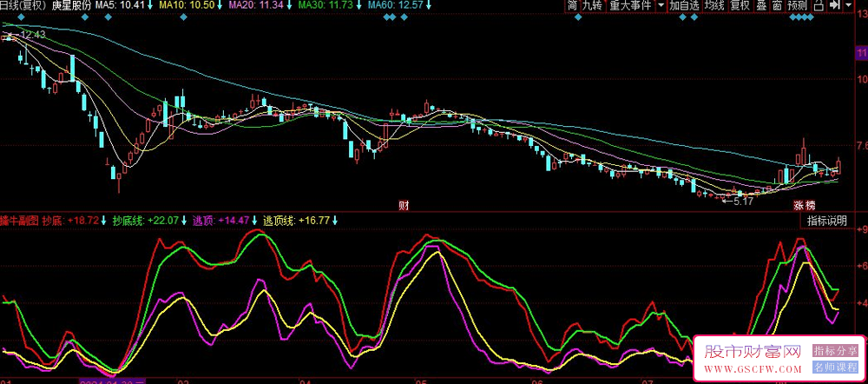This screenshot has width=868, height=384.
Task: Select the MA20: 11.34 label
Action: [x=256, y=5]
